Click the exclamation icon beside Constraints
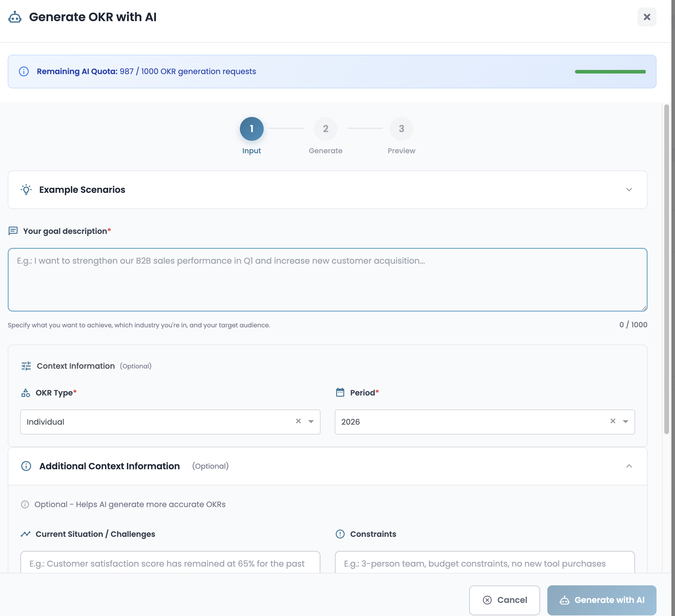The height and width of the screenshot is (616, 675). (x=340, y=534)
